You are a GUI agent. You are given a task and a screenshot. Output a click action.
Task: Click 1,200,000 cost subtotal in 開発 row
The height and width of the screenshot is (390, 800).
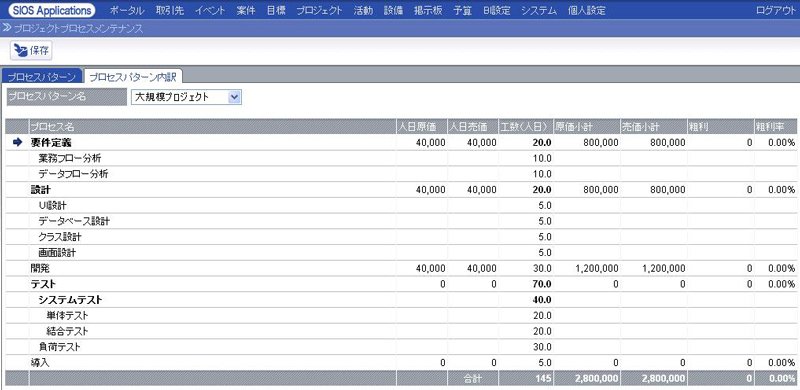coord(597,269)
